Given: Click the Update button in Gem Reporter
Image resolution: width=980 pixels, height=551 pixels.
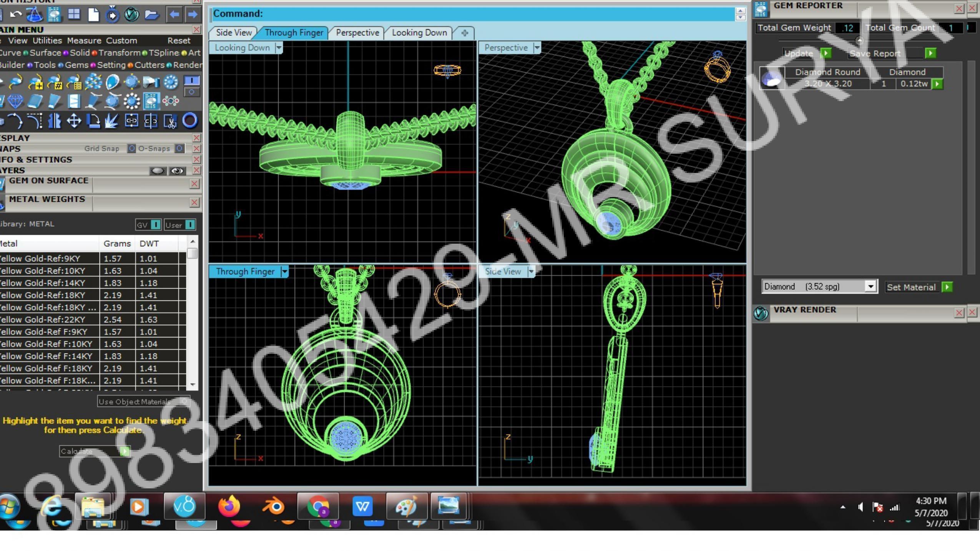Looking at the screenshot, I should tap(807, 53).
